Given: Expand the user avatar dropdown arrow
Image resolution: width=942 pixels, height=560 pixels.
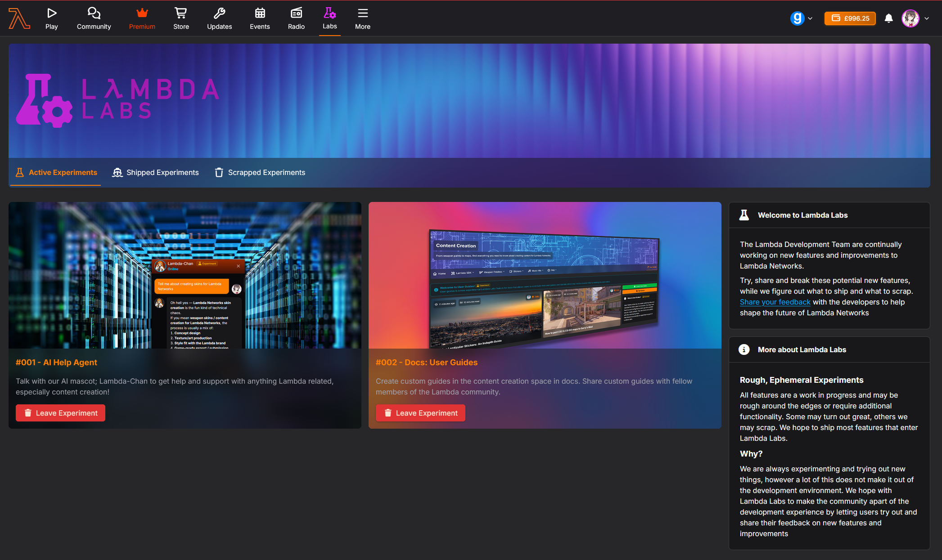Looking at the screenshot, I should coord(927,18).
